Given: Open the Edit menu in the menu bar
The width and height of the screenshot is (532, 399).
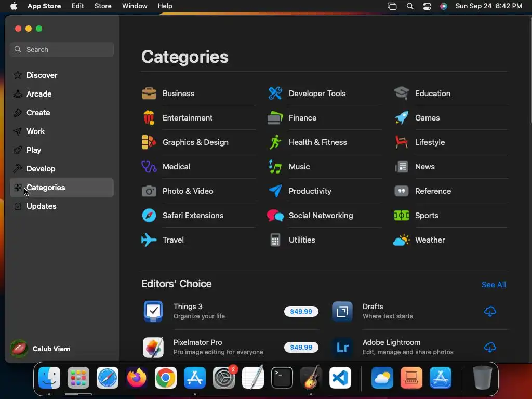Looking at the screenshot, I should click(78, 6).
